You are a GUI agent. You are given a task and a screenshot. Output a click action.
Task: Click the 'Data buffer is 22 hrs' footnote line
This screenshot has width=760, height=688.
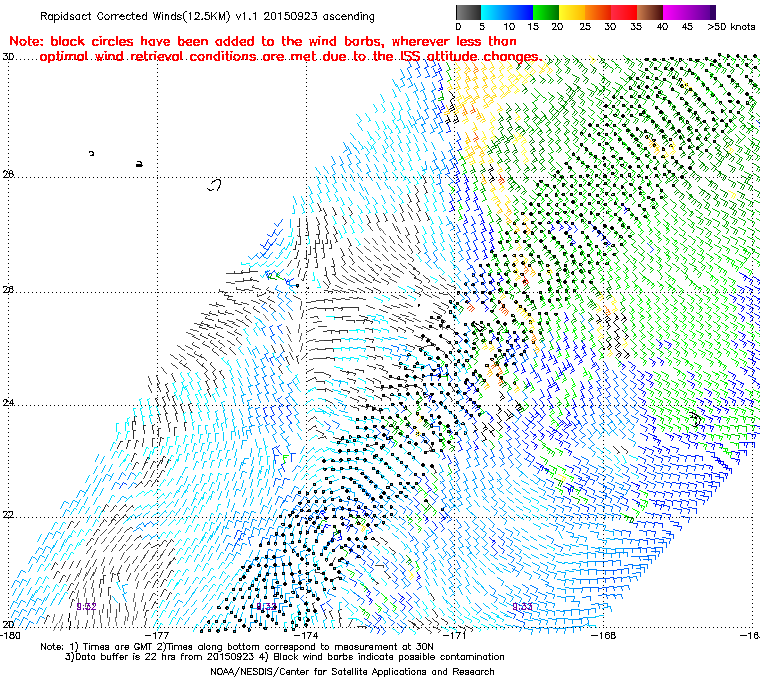point(285,657)
